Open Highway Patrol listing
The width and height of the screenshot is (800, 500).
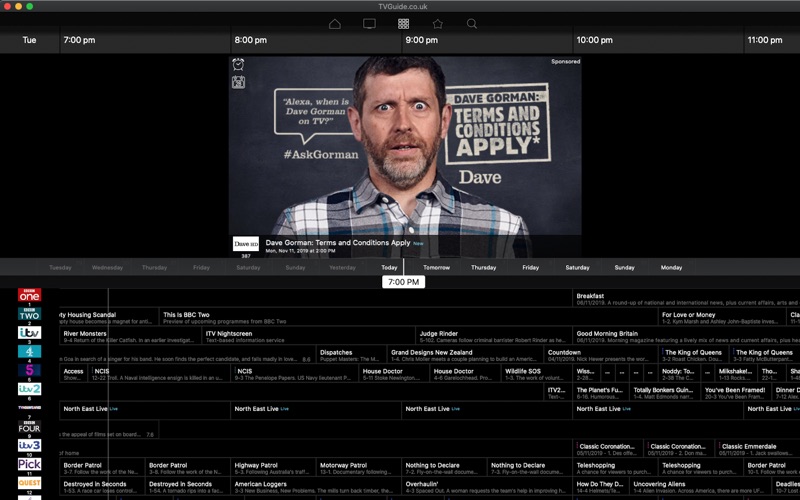pos(273,468)
